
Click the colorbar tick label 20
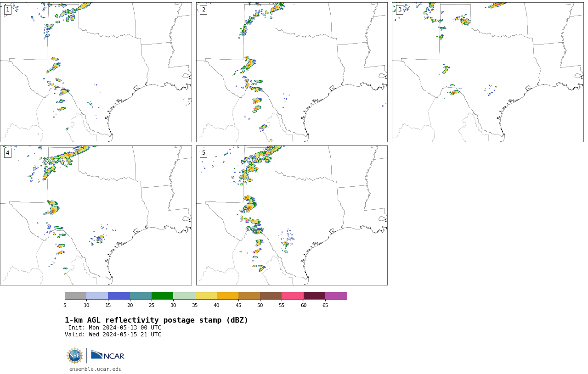[x=130, y=305]
